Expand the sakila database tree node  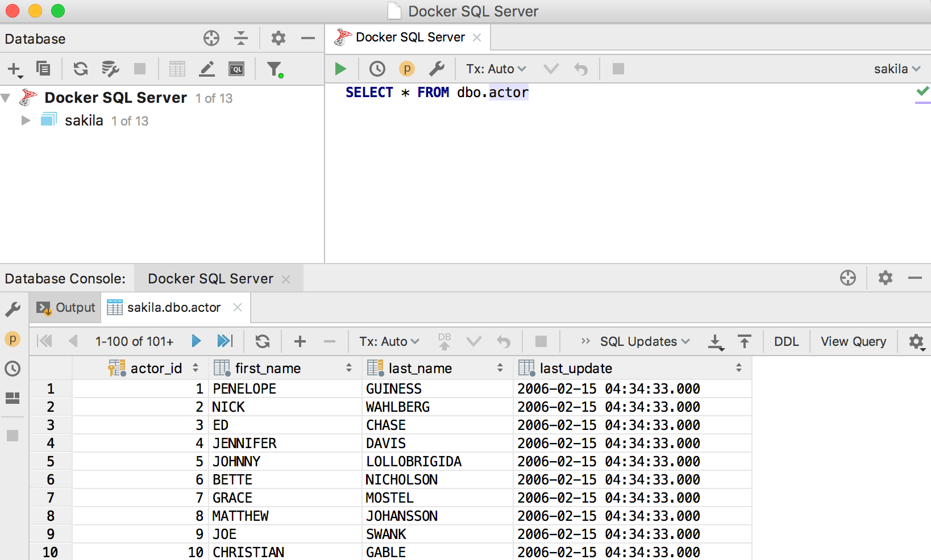(x=26, y=120)
